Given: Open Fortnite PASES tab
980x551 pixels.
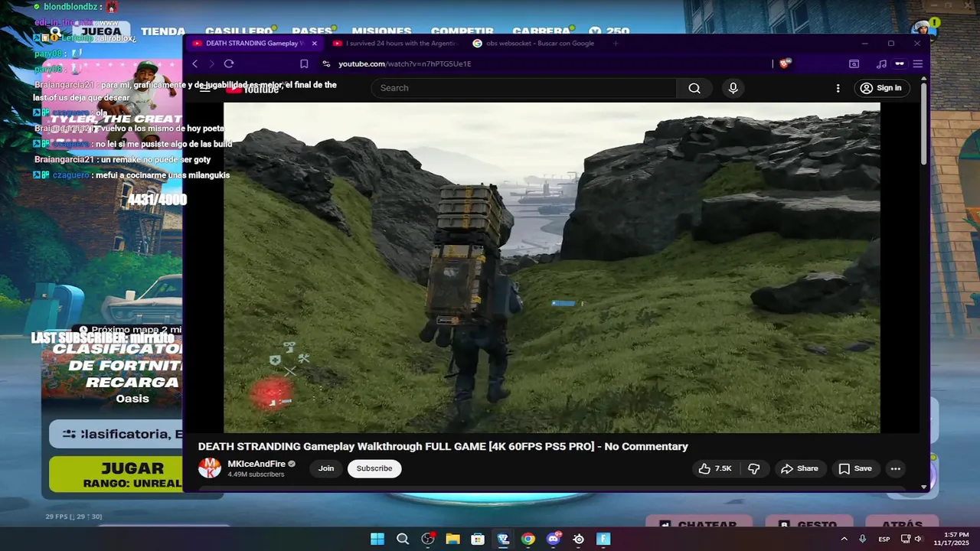Looking at the screenshot, I should pos(312,31).
